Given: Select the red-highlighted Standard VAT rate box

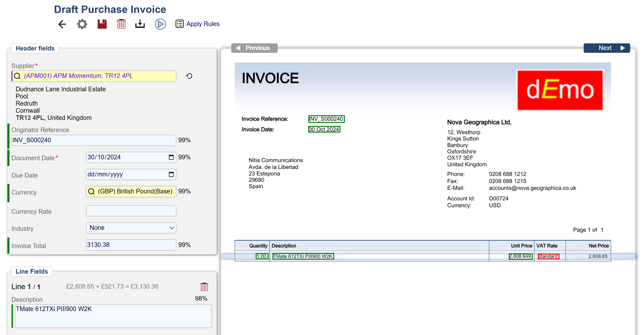Looking at the screenshot, I should click(x=548, y=256).
